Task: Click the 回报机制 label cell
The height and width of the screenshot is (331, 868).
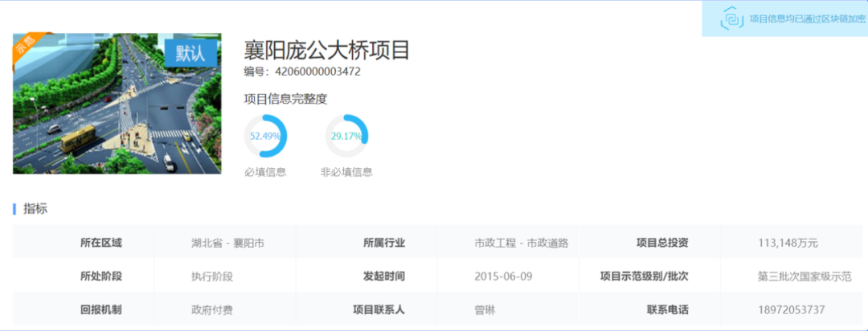Action: [x=84, y=309]
